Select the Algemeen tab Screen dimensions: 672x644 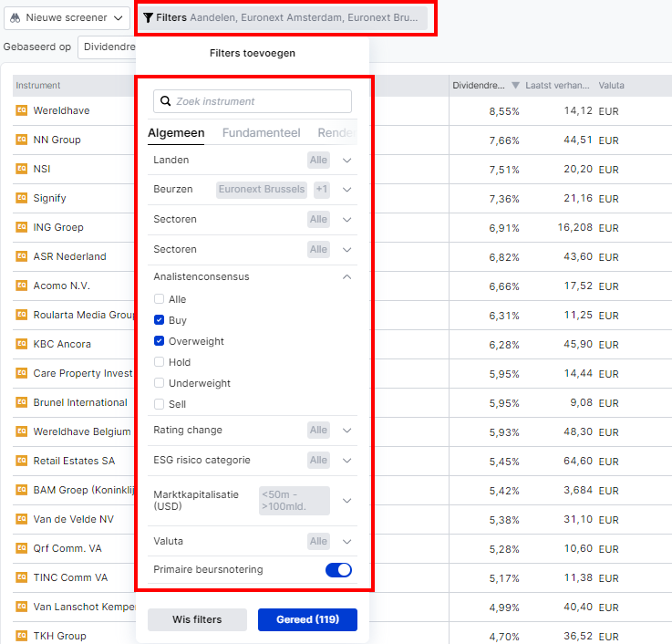click(176, 133)
